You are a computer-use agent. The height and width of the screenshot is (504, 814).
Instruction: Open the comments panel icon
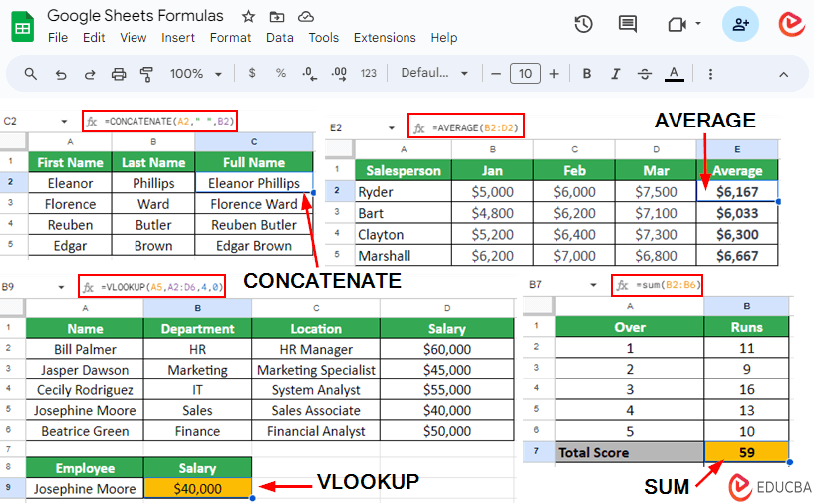627,24
